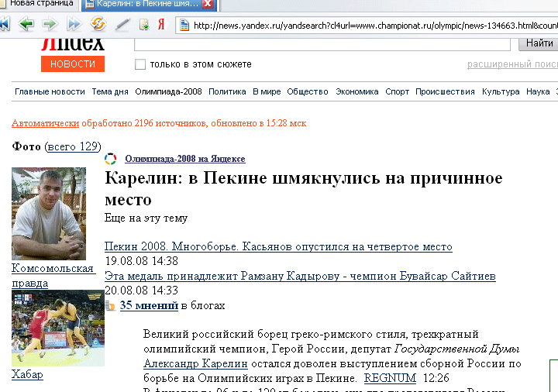Open Рамзану Кадырову medal article link
Image resolution: width=558 pixels, height=392 pixels.
pyautogui.click(x=300, y=276)
